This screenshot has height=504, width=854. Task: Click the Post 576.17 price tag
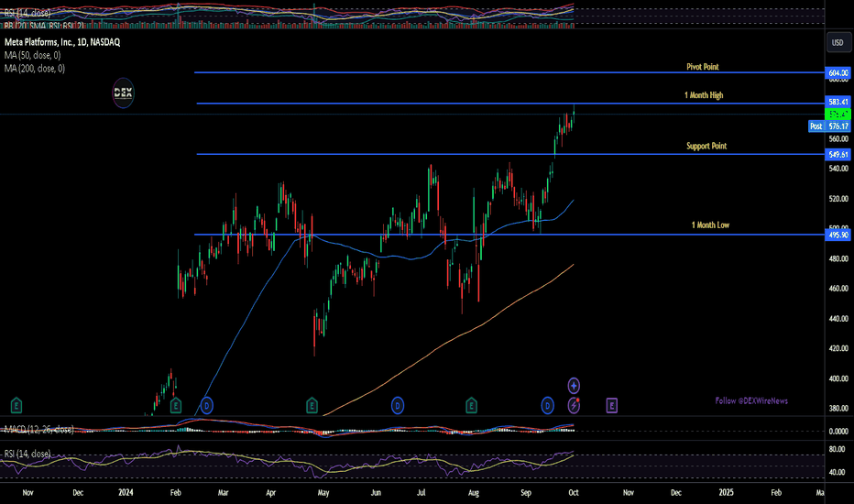(x=829, y=126)
